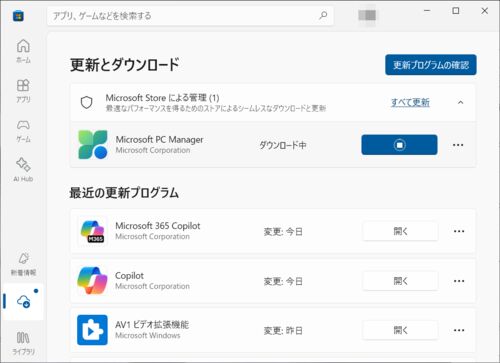This screenshot has height=363, width=500.
Task: Open the ゲーム (Games) sidebar page
Action: click(23, 131)
